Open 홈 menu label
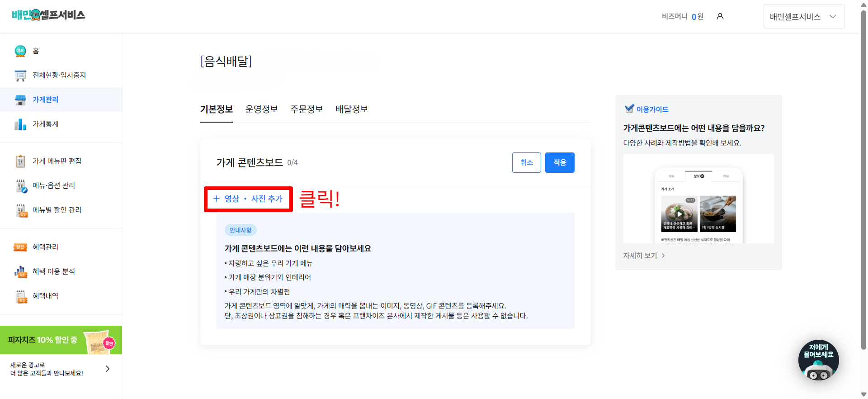 point(36,51)
